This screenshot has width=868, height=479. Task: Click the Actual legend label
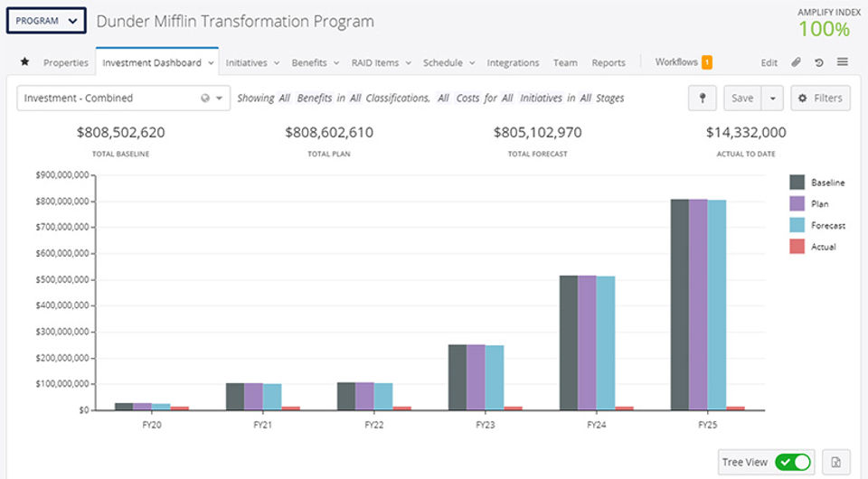coord(823,247)
